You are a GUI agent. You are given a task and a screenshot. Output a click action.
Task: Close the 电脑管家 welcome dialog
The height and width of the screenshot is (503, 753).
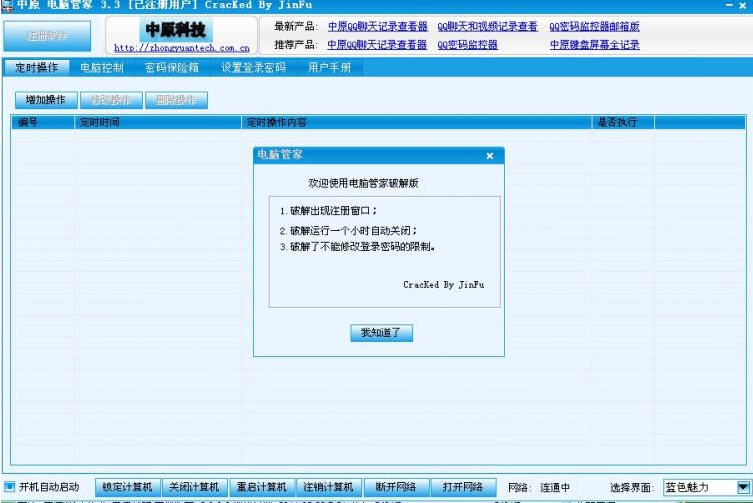pyautogui.click(x=490, y=156)
